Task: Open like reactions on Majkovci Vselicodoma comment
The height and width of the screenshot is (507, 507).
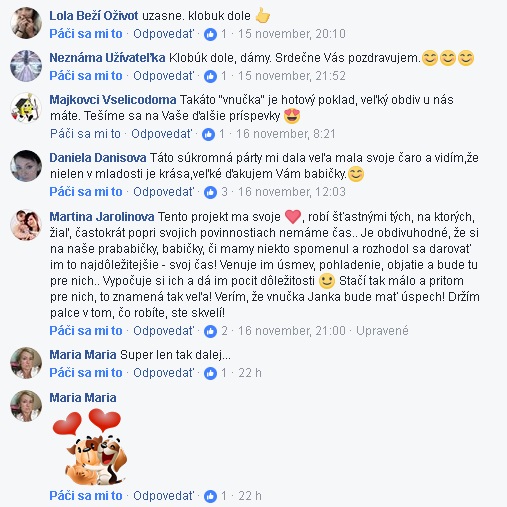Action: click(x=208, y=134)
